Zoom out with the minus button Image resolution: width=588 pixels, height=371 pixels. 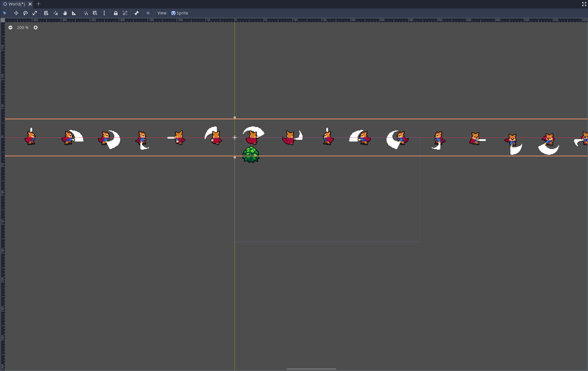pos(10,27)
